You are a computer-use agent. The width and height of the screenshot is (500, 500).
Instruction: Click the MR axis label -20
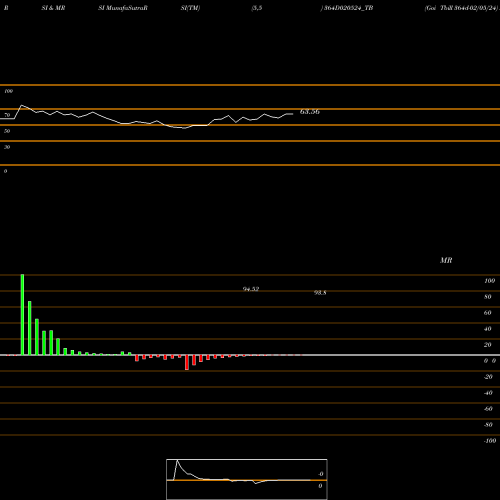coord(488,377)
